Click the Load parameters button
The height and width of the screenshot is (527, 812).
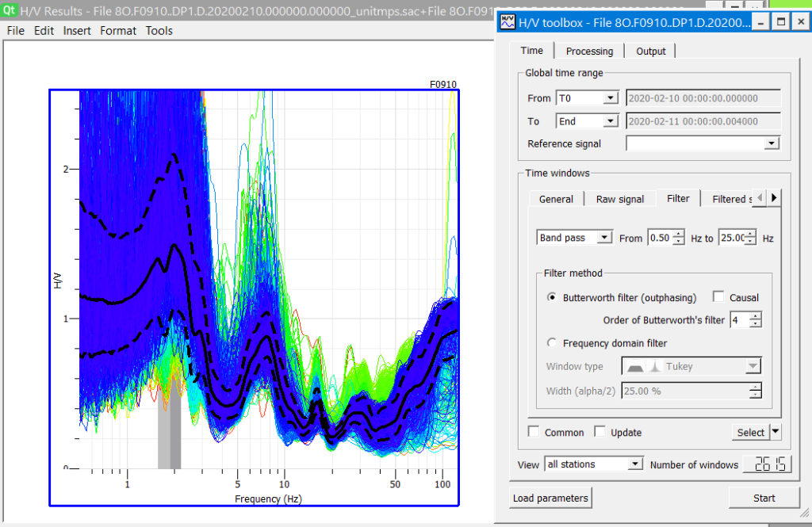click(x=551, y=498)
